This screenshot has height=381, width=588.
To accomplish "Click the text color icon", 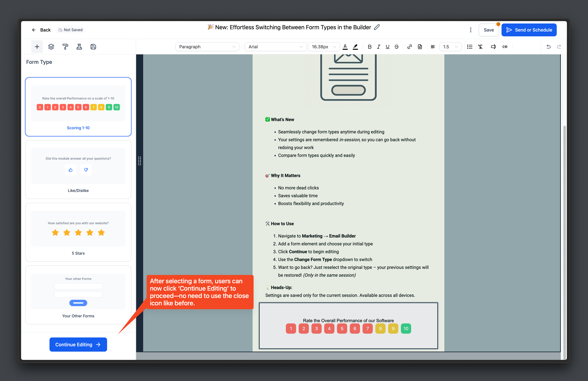I will 345,47.
